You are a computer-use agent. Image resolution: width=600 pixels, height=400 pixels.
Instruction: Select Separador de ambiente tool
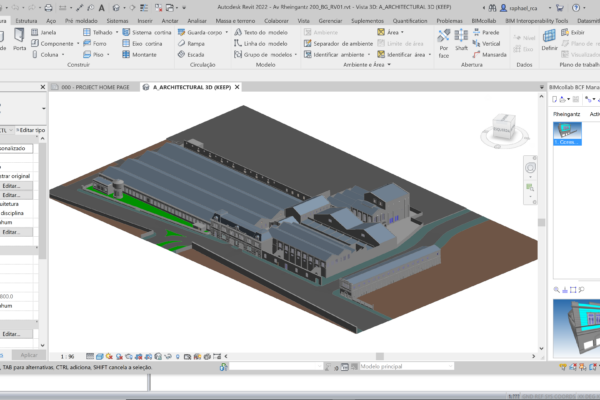338,44
